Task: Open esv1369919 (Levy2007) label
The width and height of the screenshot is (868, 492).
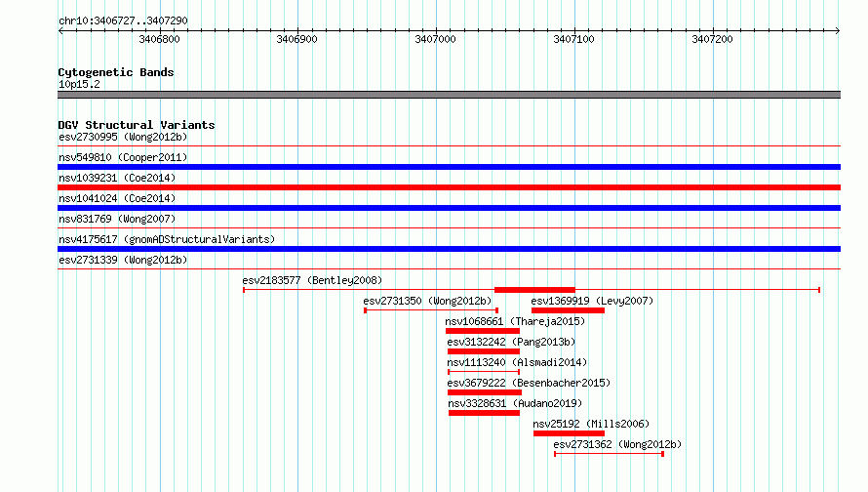Action: (x=592, y=301)
